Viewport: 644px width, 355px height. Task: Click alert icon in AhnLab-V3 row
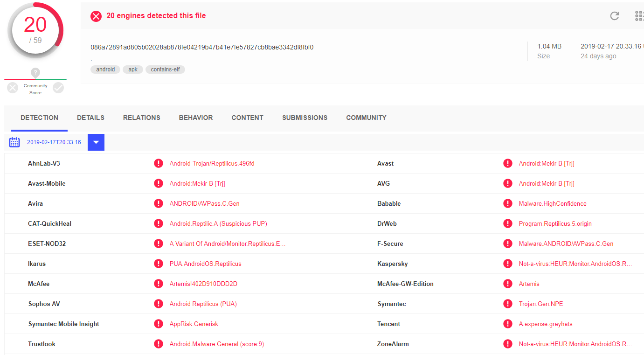[x=159, y=163]
